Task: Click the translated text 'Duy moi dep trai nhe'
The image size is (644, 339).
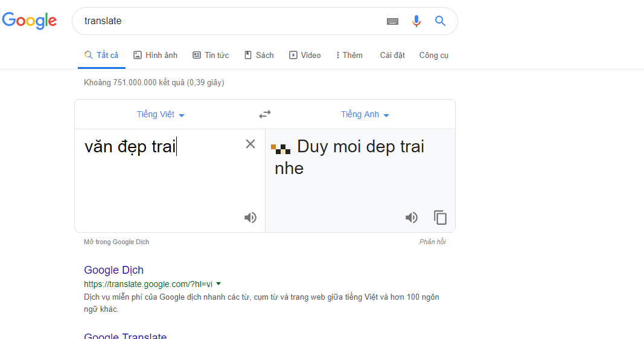Action: [349, 157]
